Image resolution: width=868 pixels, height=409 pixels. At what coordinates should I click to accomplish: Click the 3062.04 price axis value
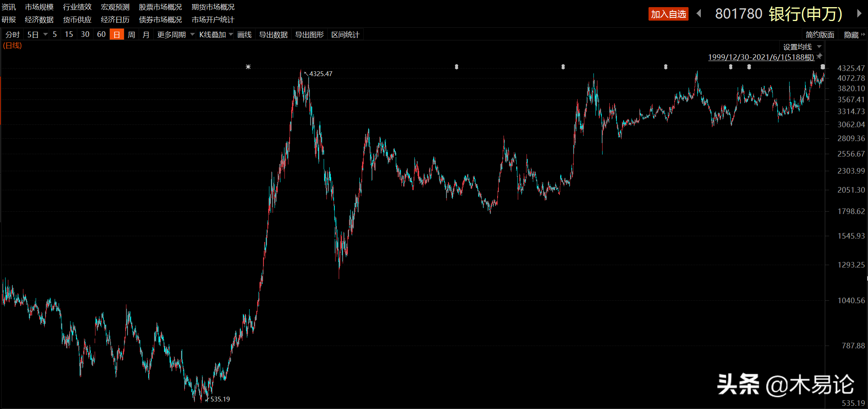coord(851,124)
